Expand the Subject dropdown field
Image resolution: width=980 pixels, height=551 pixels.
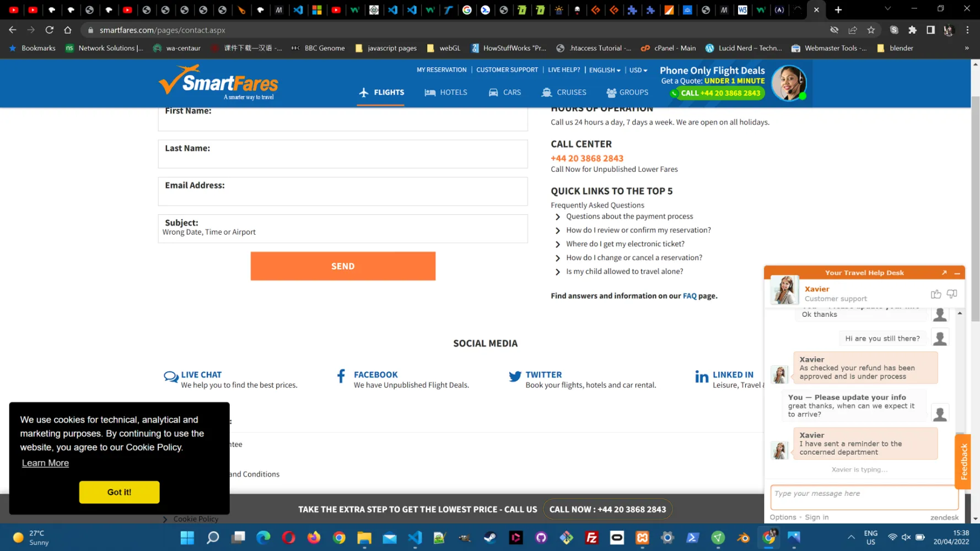click(x=342, y=229)
